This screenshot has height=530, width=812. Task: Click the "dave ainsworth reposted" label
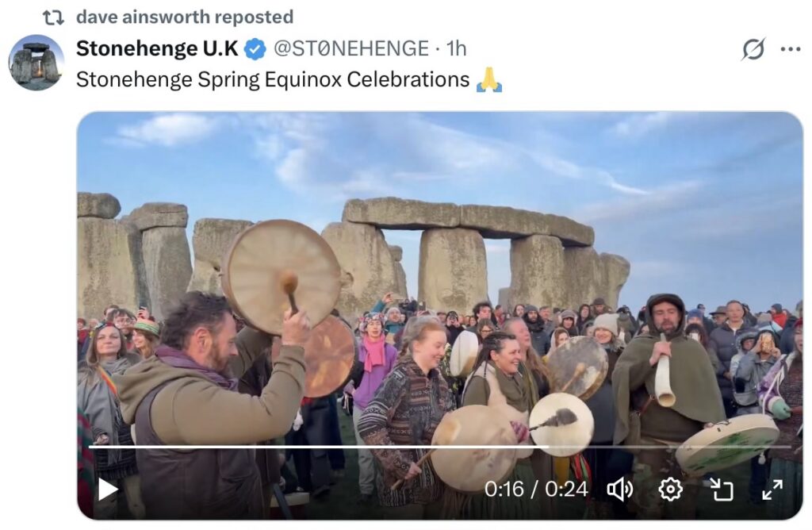pos(185,17)
